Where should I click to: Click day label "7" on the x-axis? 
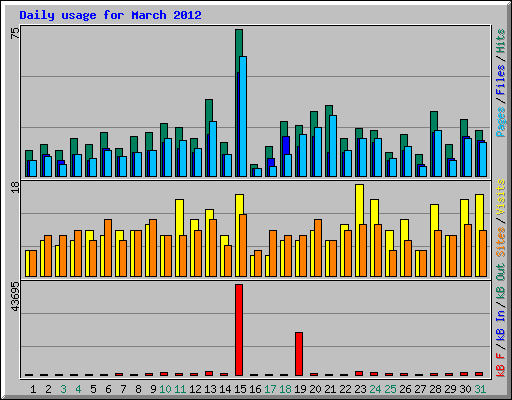[123, 389]
